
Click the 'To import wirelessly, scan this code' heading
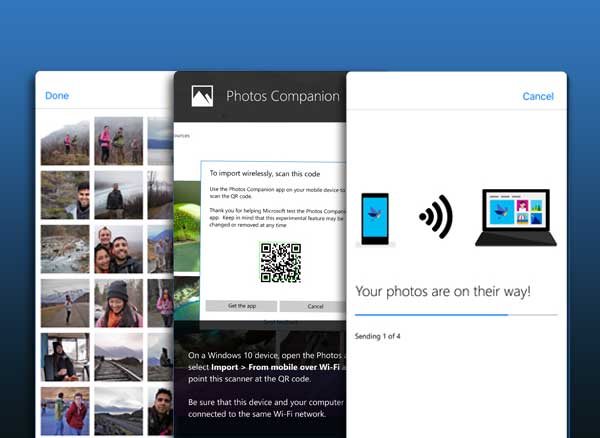pos(265,174)
